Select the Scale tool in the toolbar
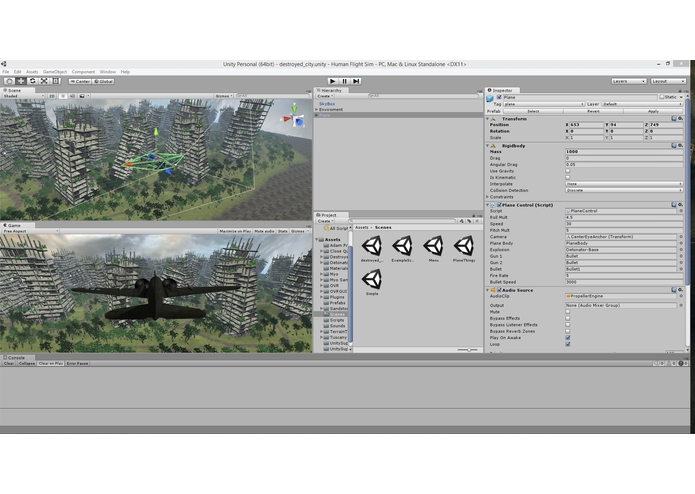Viewport: 695px width, 494px height. [x=44, y=81]
